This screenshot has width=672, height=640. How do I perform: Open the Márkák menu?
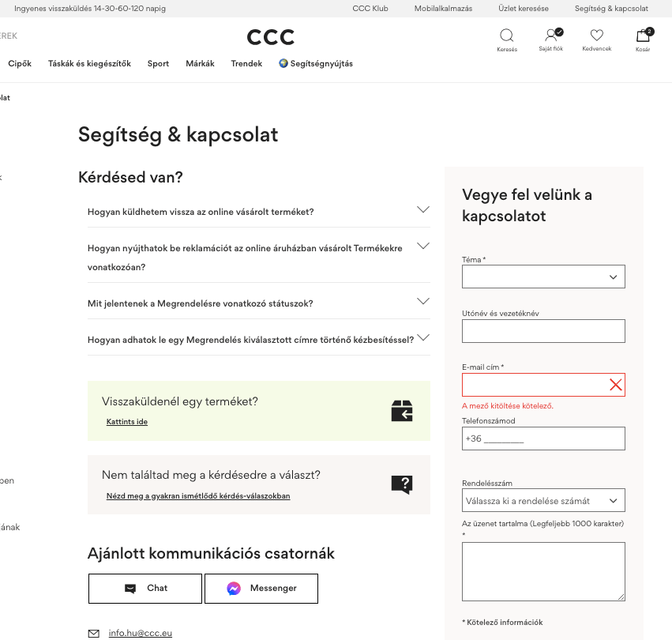point(200,64)
